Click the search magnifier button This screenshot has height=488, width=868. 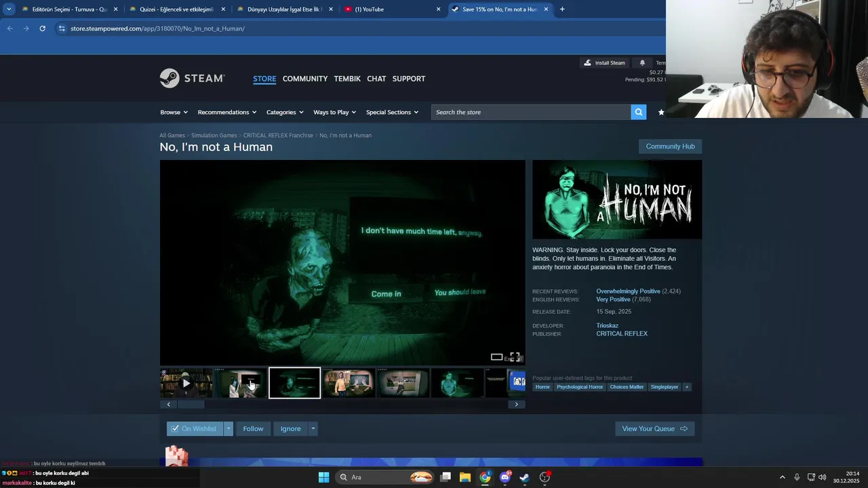point(638,112)
